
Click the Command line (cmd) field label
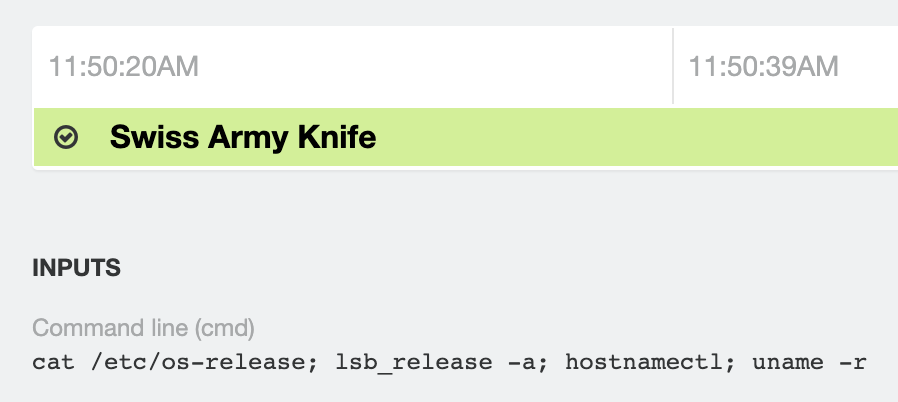(143, 328)
